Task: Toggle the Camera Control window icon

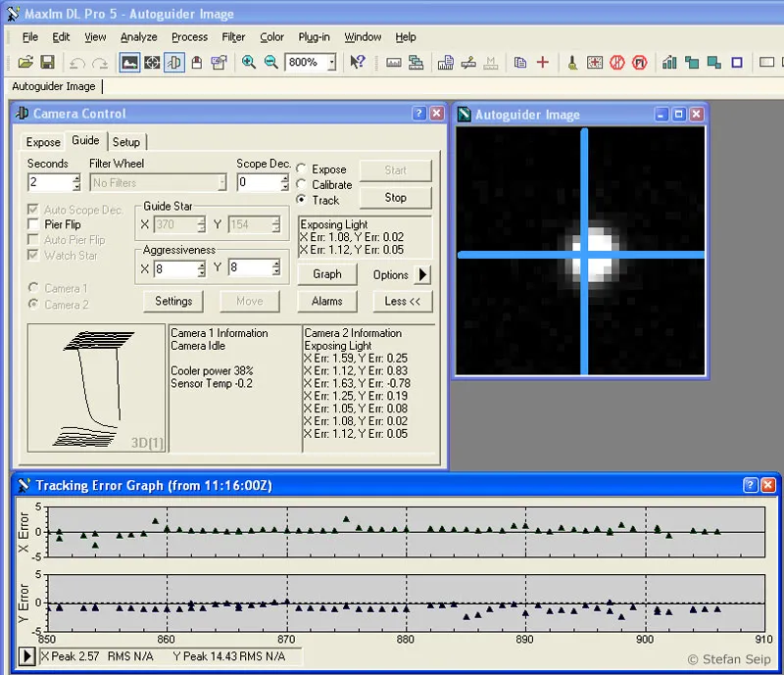Action: (x=174, y=63)
